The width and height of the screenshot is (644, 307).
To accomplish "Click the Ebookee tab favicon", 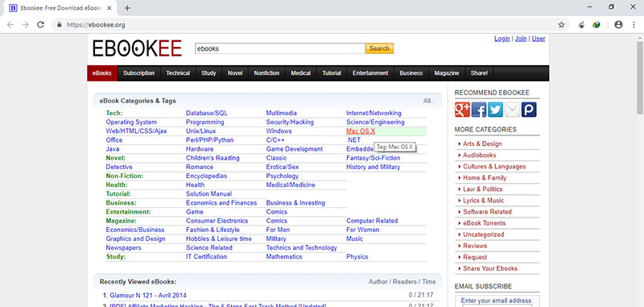I will click(13, 8).
